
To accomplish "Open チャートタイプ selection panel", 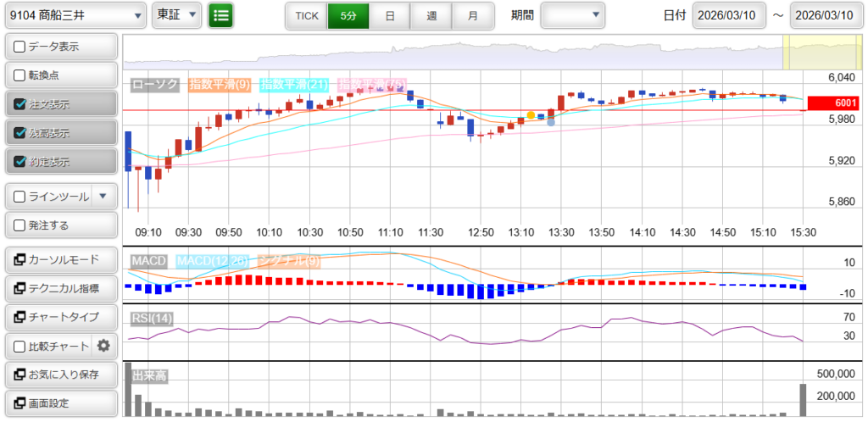I will [60, 317].
